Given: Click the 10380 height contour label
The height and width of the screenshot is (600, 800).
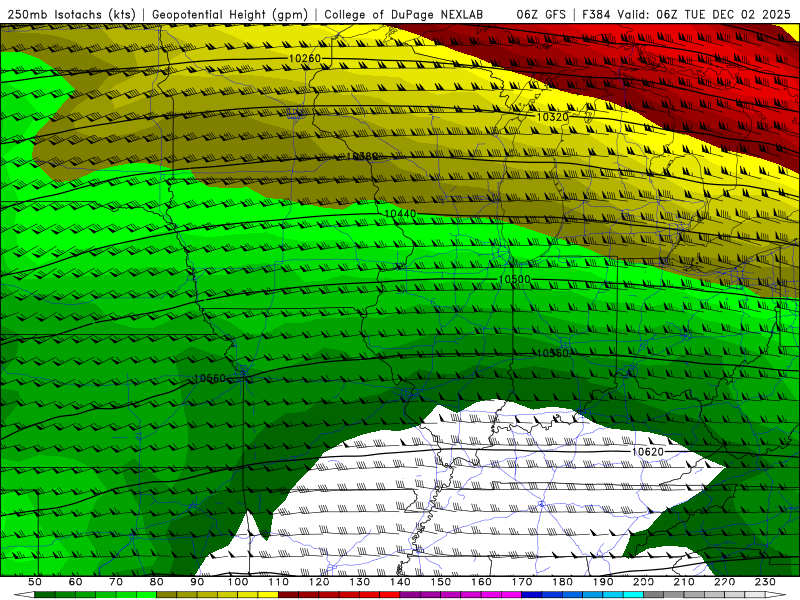Looking at the screenshot, I should point(362,156).
